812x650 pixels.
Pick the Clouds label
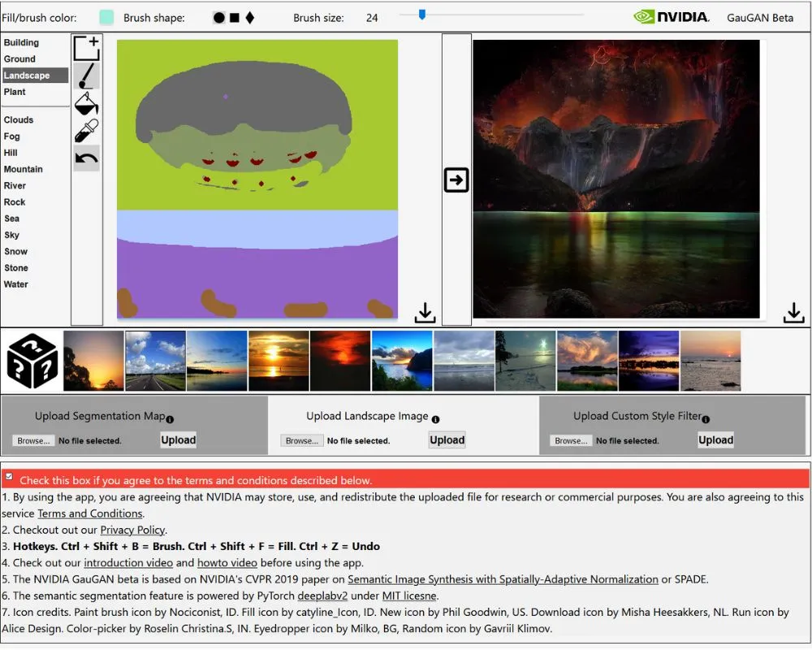point(19,119)
